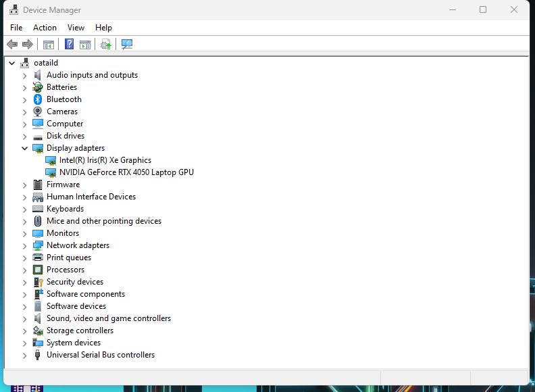The width and height of the screenshot is (535, 392).
Task: Expand the Monitors category arrow
Action: (24, 234)
